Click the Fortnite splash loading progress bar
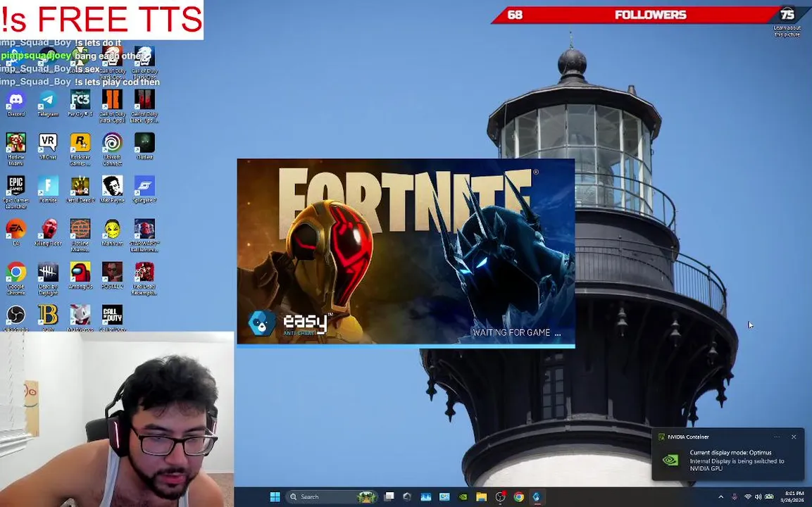Viewport: 812px width, 507px height. [x=406, y=346]
